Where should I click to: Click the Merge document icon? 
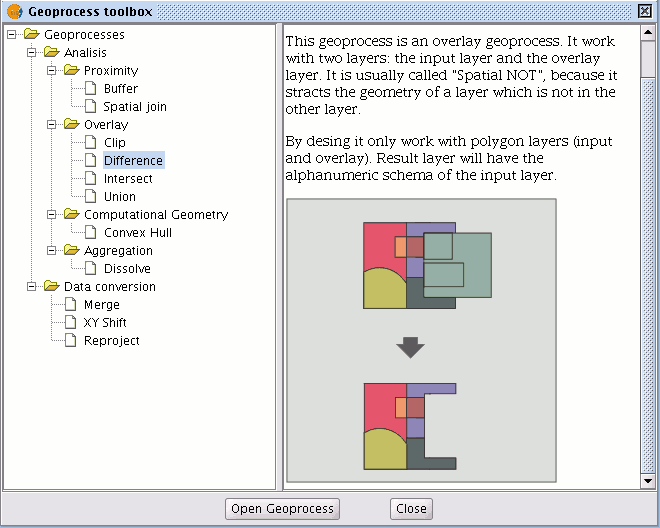pos(71,304)
